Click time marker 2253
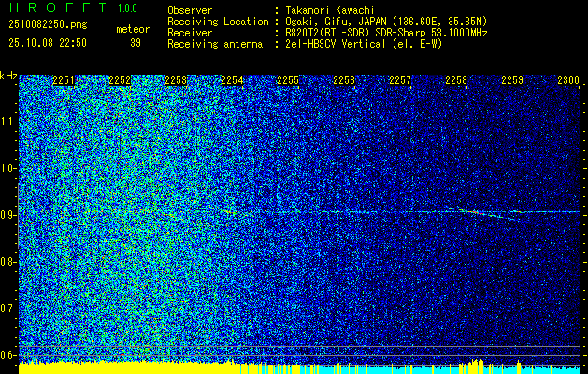The height and width of the screenshot is (374, 588). tap(176, 80)
